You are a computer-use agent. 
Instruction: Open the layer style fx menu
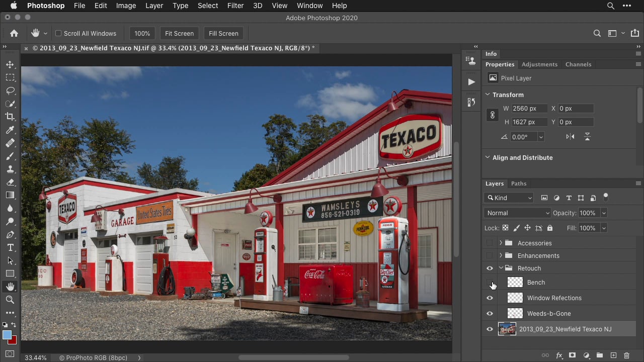pos(558,355)
